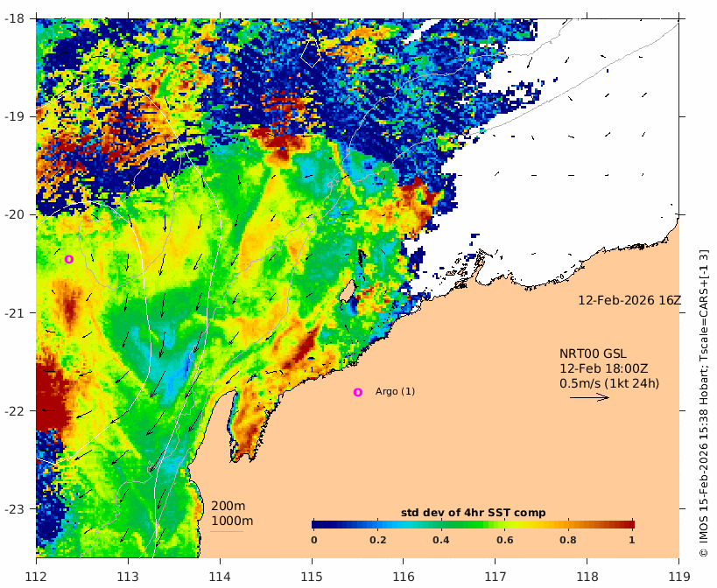The width and height of the screenshot is (717, 588).
Task: Click the longitude axis label '113'
Action: pos(128,577)
